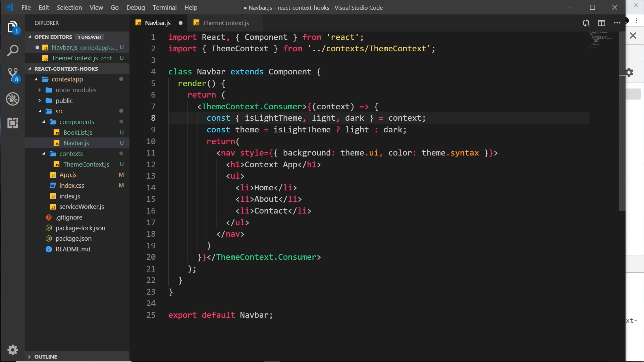Expand the OUTLINE panel

click(46, 357)
